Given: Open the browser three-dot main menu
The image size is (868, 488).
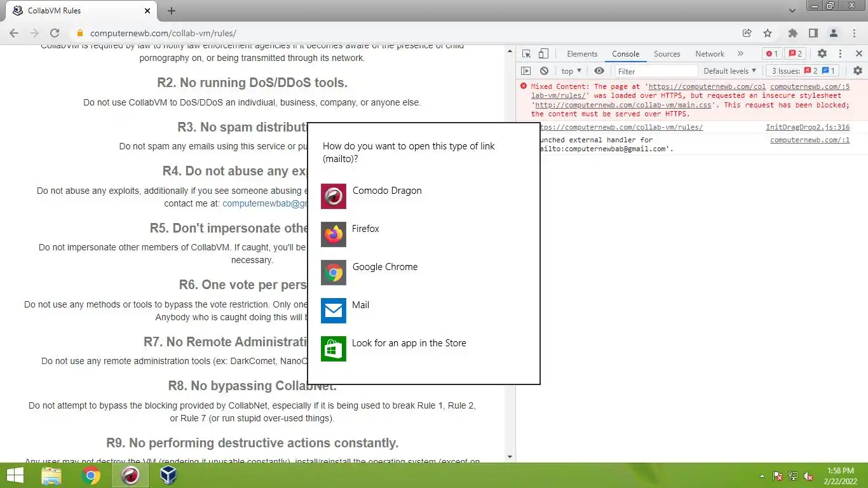Looking at the screenshot, I should pos(853,33).
